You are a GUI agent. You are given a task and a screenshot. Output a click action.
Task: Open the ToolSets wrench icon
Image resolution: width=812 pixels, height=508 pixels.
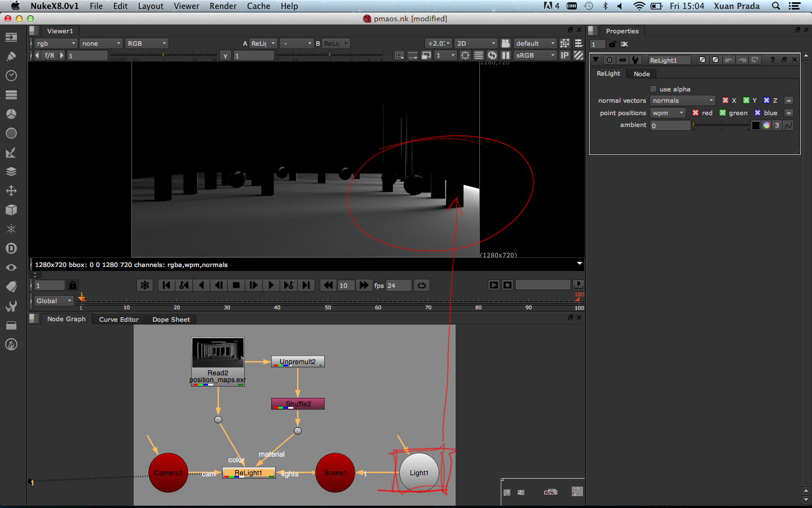click(11, 306)
